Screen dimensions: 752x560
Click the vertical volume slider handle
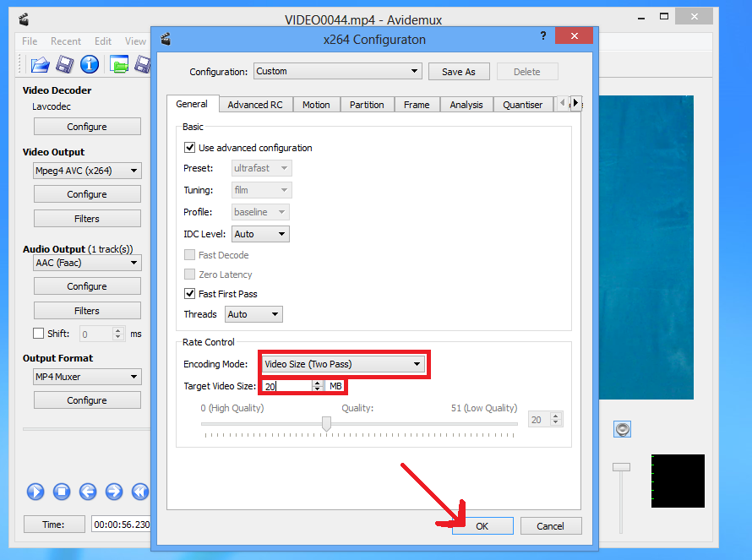tap(621, 467)
